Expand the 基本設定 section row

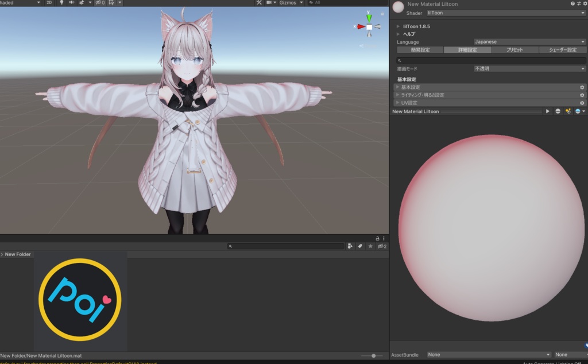489,87
